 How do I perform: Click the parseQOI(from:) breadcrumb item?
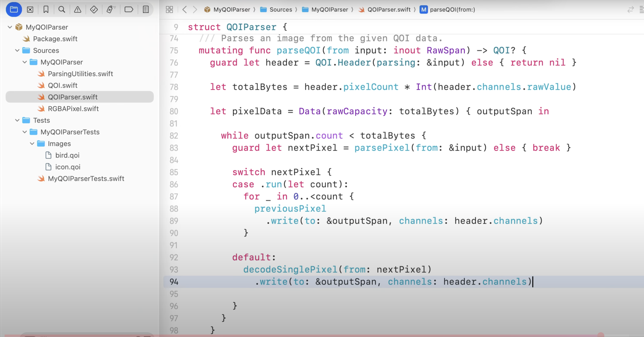tap(452, 10)
